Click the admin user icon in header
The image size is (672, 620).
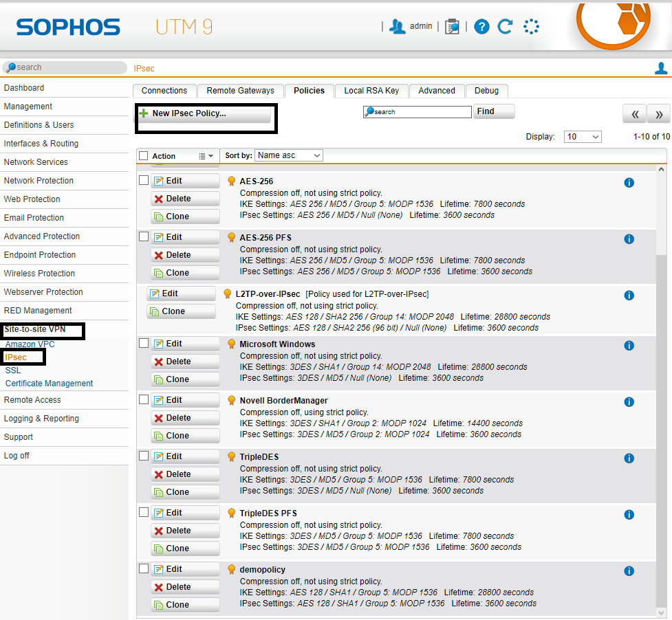tap(398, 27)
